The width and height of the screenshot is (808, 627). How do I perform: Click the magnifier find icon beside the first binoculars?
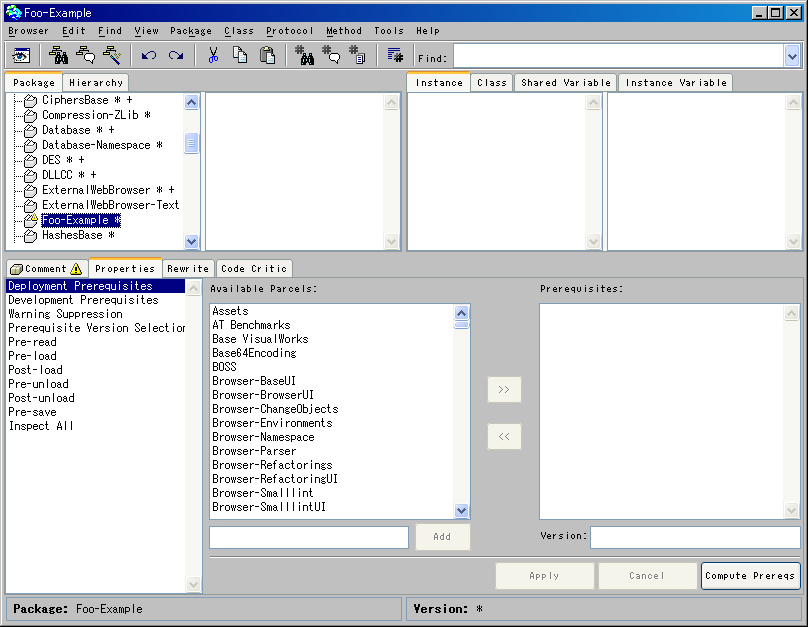pyautogui.click(x=86, y=55)
